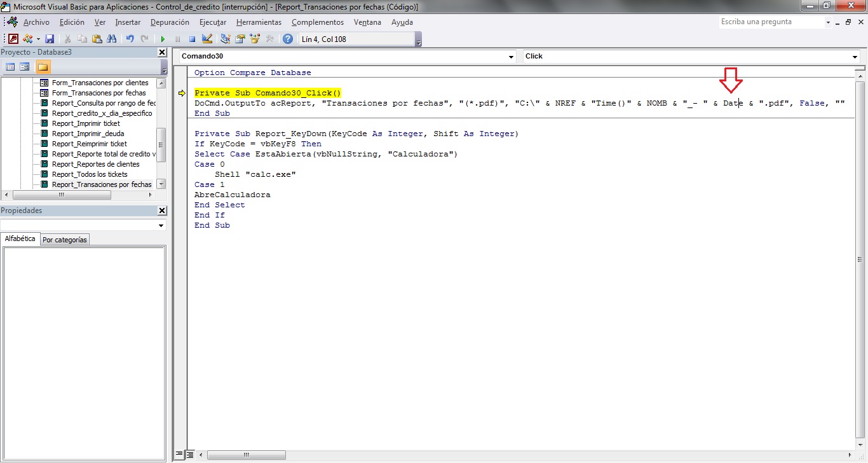Open the Project panel toolbar options arrow

[x=164, y=67]
